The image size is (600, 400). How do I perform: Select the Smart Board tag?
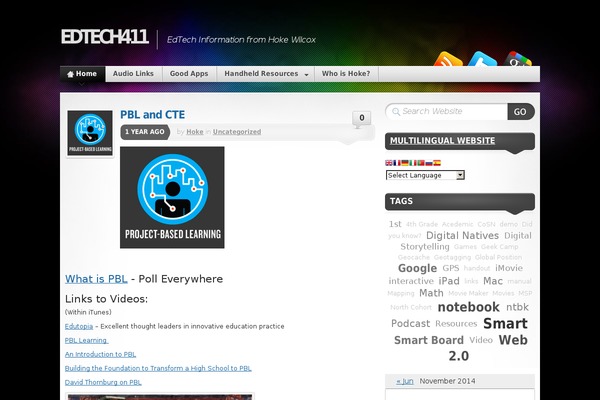click(x=429, y=340)
